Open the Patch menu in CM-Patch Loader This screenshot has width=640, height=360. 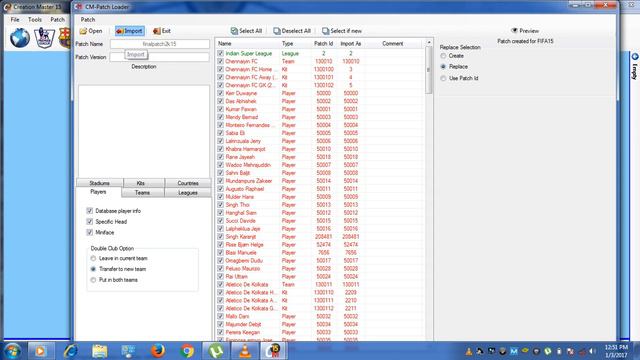point(88,19)
